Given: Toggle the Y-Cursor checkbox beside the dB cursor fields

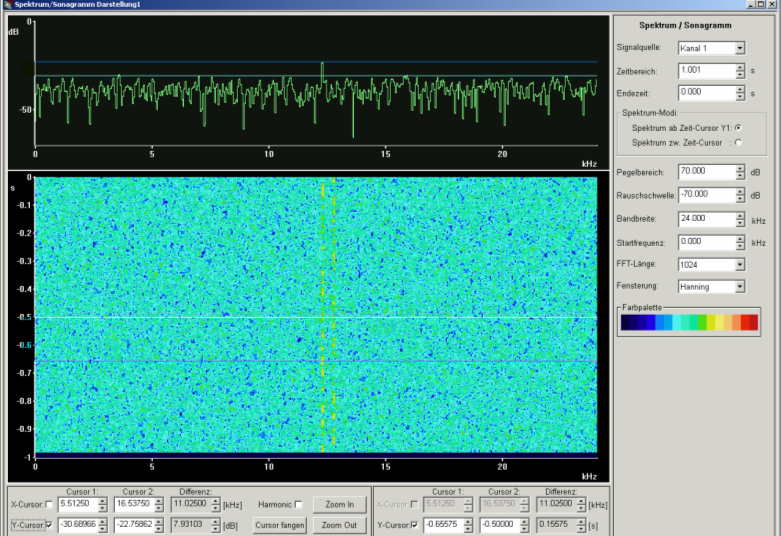Looking at the screenshot, I should click(x=50, y=525).
